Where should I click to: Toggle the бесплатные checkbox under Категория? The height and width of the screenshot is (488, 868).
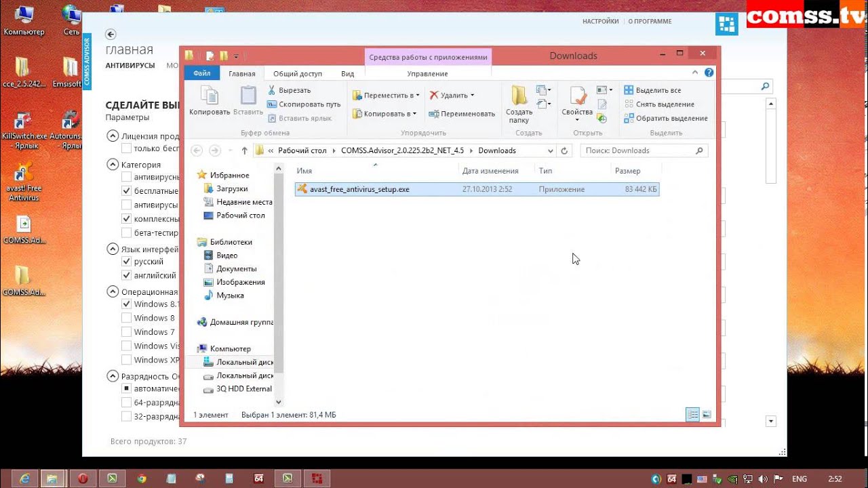coord(126,191)
